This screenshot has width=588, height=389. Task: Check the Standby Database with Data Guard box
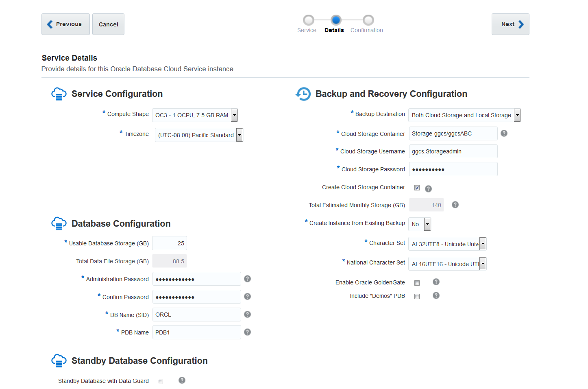[161, 382]
